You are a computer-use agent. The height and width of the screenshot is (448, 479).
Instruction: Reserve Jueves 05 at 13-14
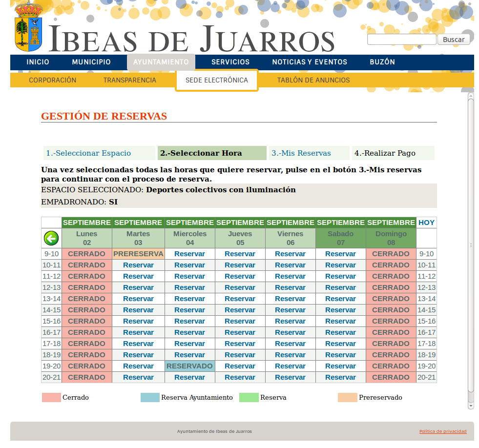point(240,299)
